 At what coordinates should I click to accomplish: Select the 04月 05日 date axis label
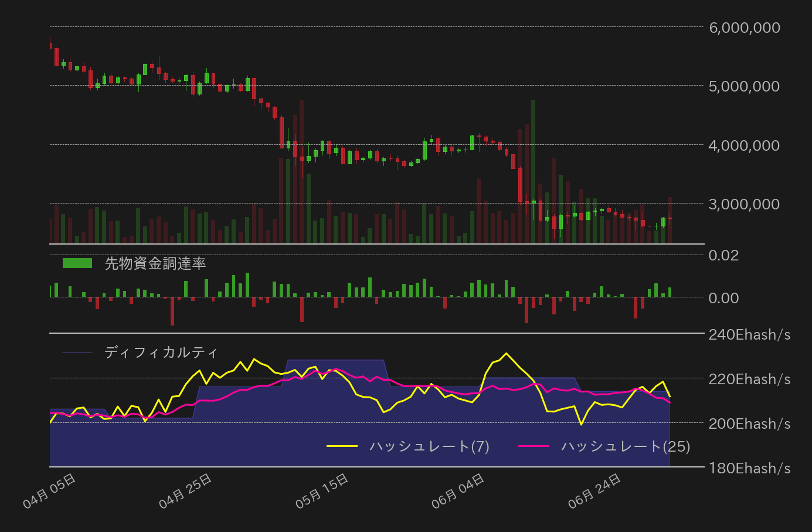coord(50,487)
